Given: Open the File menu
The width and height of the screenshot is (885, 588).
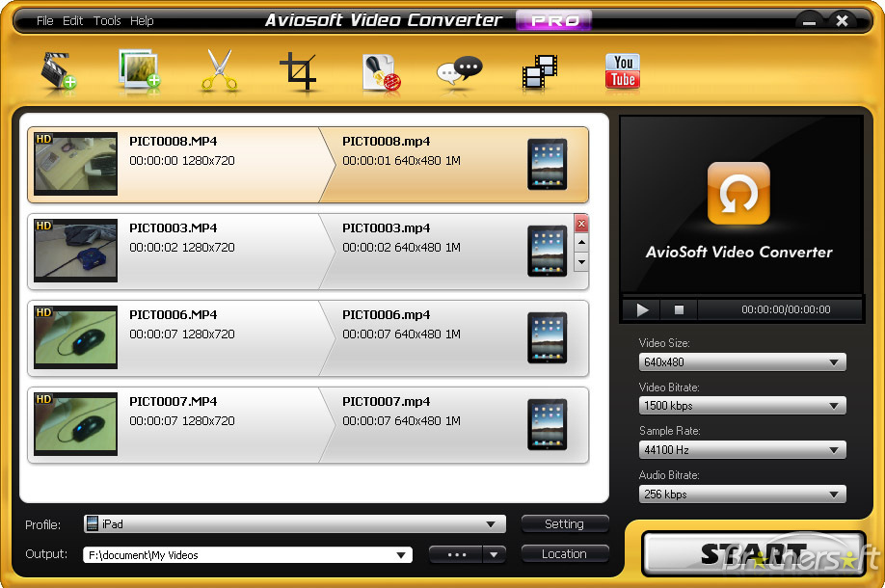Looking at the screenshot, I should click(x=44, y=21).
